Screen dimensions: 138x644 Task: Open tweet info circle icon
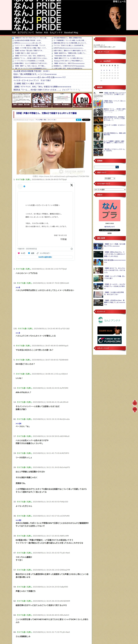coord(72,249)
